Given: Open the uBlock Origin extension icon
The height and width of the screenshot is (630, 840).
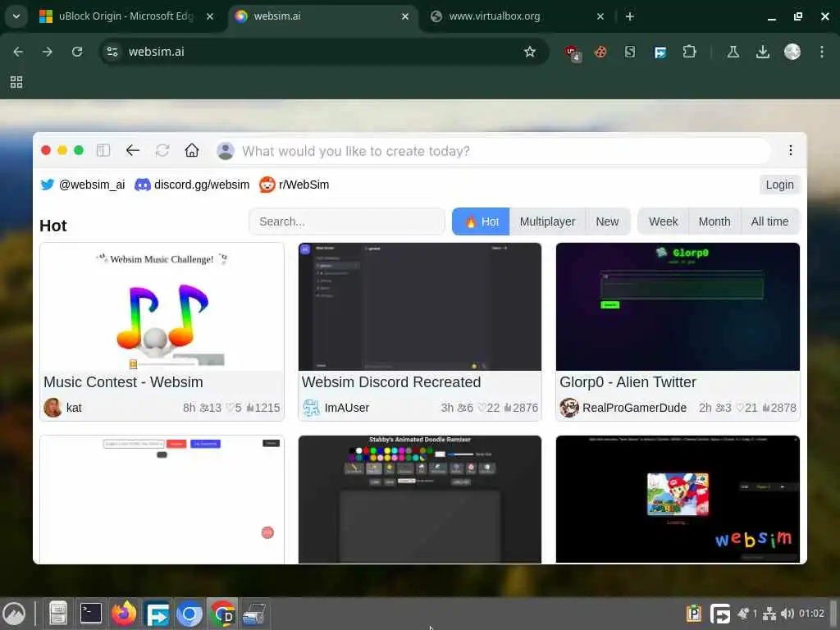Looking at the screenshot, I should tap(572, 52).
